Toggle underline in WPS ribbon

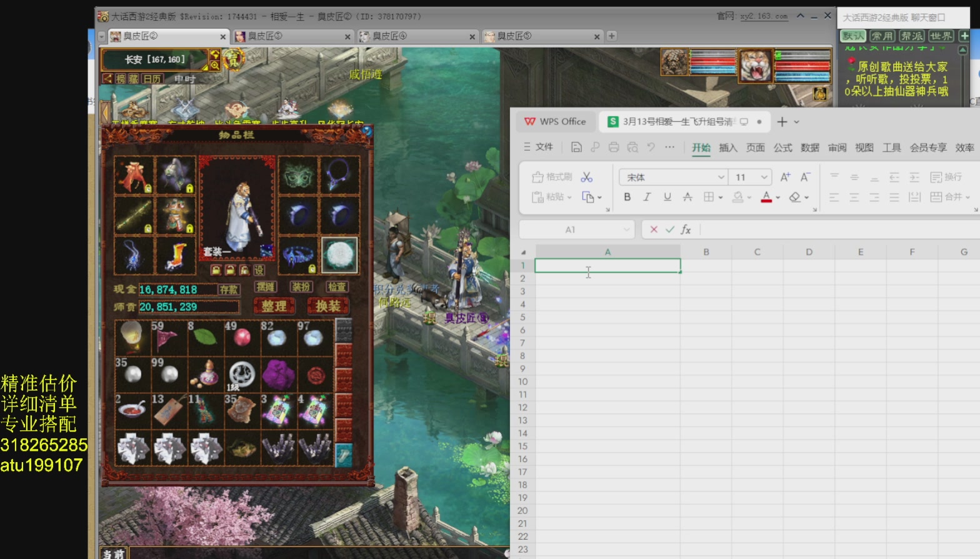click(x=667, y=197)
